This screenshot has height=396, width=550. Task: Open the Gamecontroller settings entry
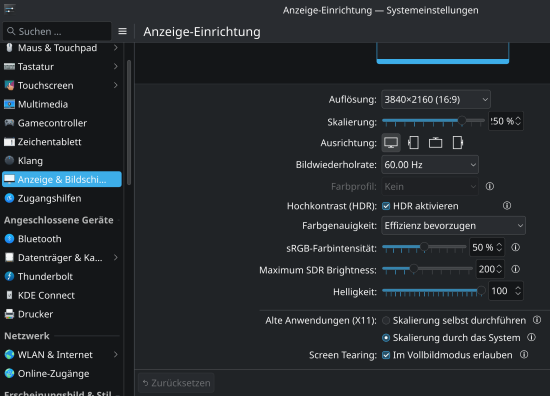(x=62, y=123)
